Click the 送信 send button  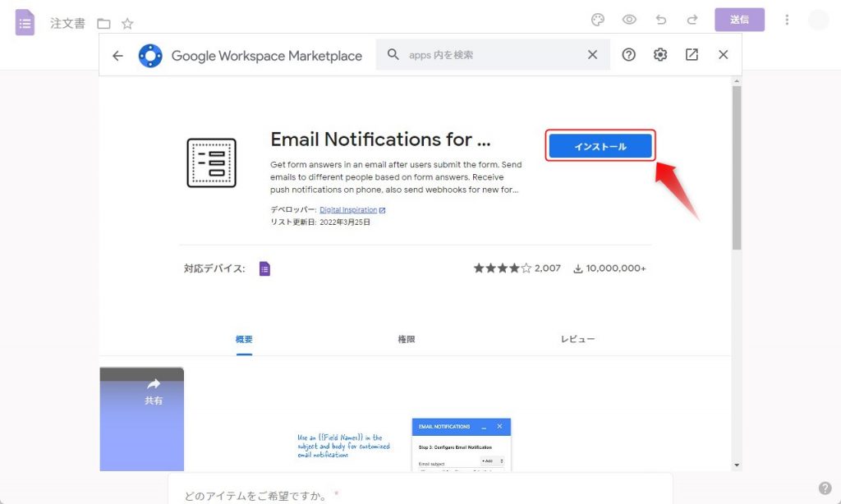739,20
